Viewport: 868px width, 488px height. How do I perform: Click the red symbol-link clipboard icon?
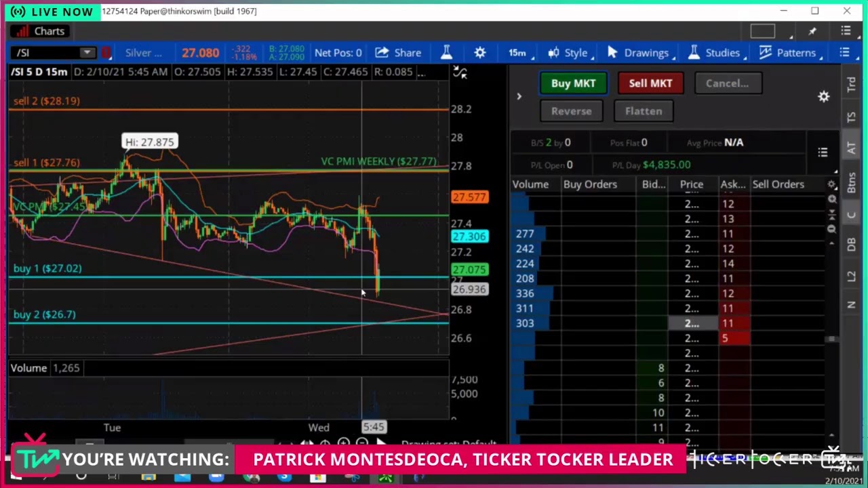pyautogui.click(x=106, y=53)
